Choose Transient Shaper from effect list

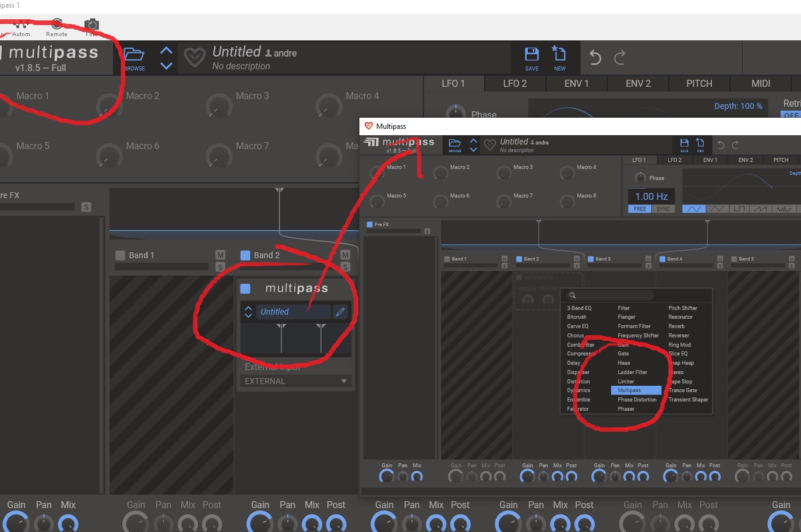[x=688, y=400]
